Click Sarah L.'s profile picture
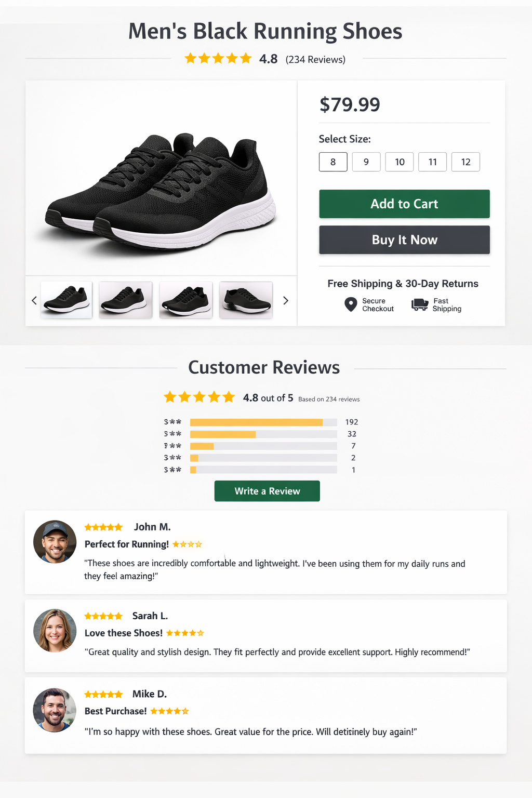This screenshot has width=532, height=798. [54, 631]
